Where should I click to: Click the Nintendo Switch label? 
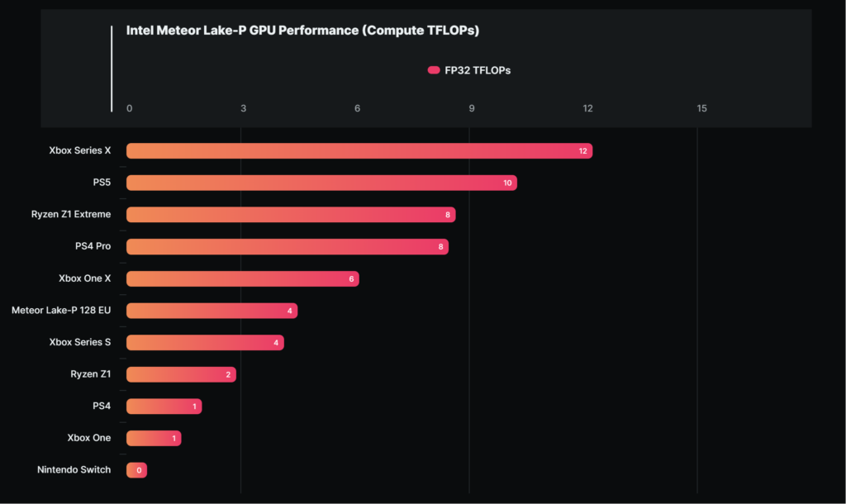74,469
